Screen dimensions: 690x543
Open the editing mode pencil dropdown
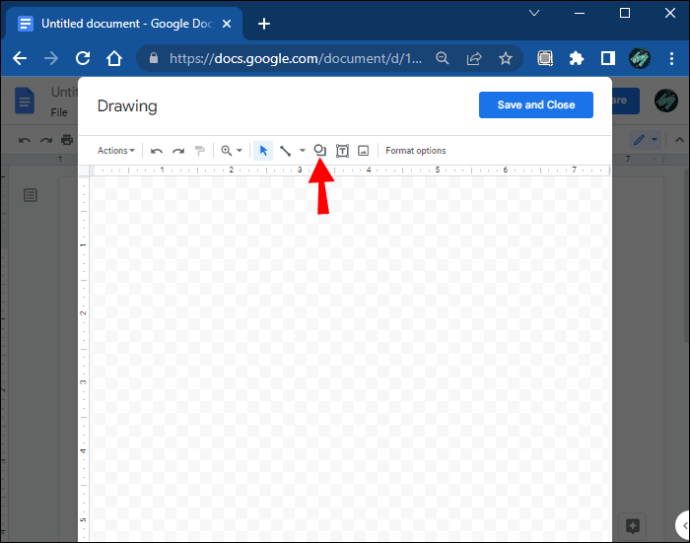coord(645,140)
